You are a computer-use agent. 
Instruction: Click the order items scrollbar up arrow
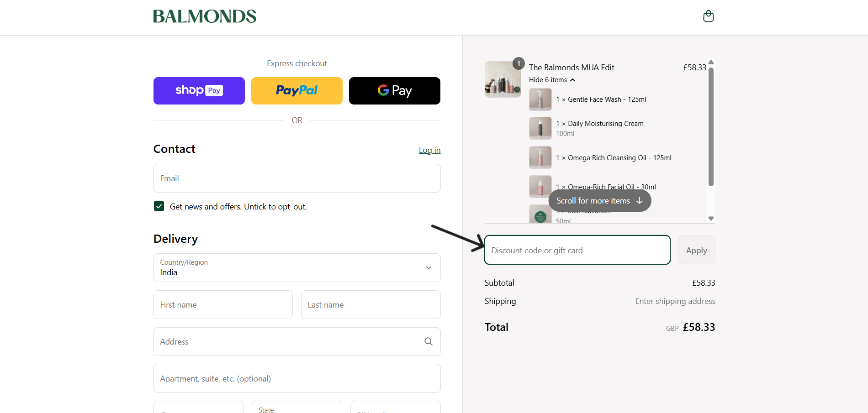[x=711, y=62]
